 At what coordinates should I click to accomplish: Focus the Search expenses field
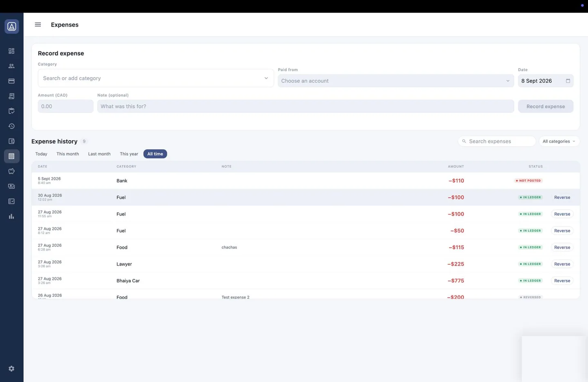[x=497, y=141]
